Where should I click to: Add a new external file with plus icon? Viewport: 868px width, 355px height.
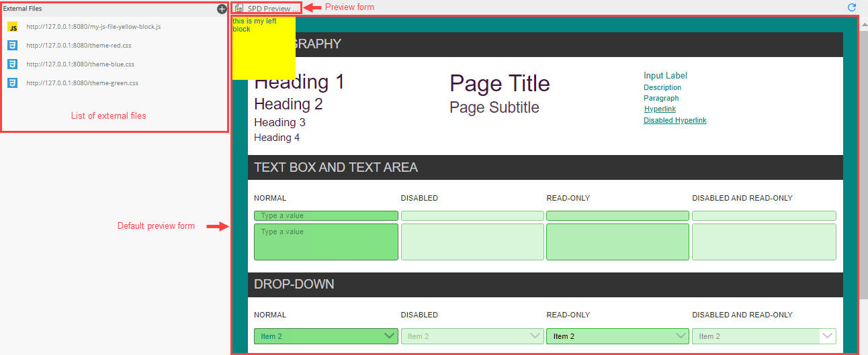[222, 9]
